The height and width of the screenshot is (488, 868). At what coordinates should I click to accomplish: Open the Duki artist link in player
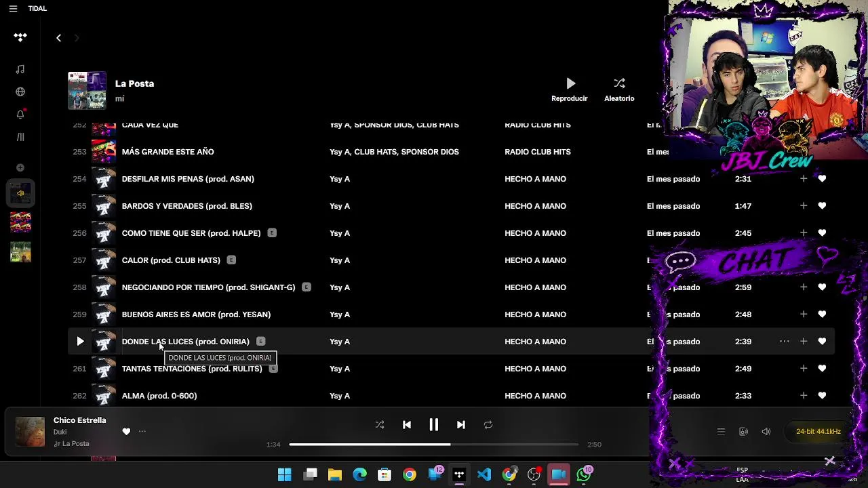point(60,432)
